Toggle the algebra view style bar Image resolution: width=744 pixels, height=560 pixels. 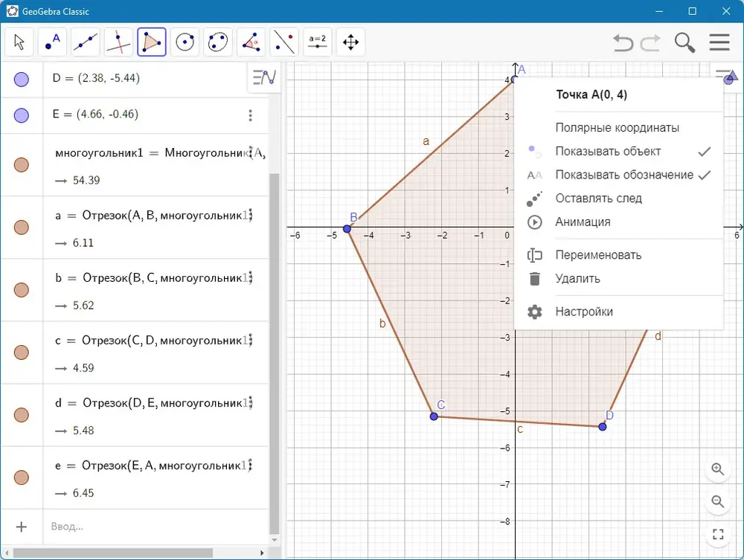tap(264, 77)
